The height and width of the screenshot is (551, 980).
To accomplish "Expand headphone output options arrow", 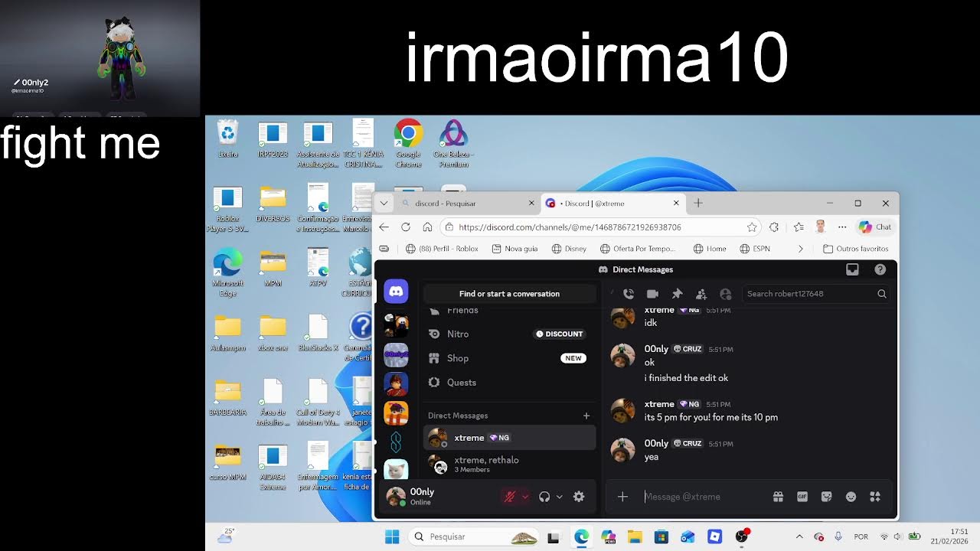I will [x=560, y=497].
